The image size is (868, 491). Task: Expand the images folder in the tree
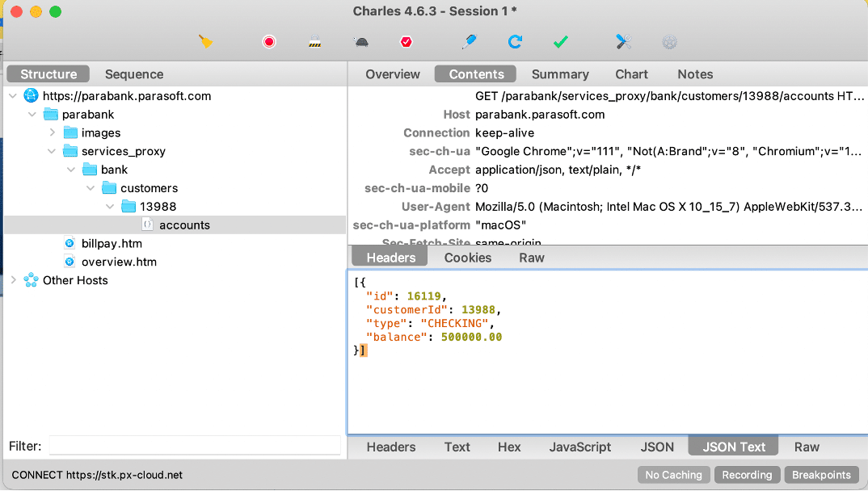coord(52,132)
